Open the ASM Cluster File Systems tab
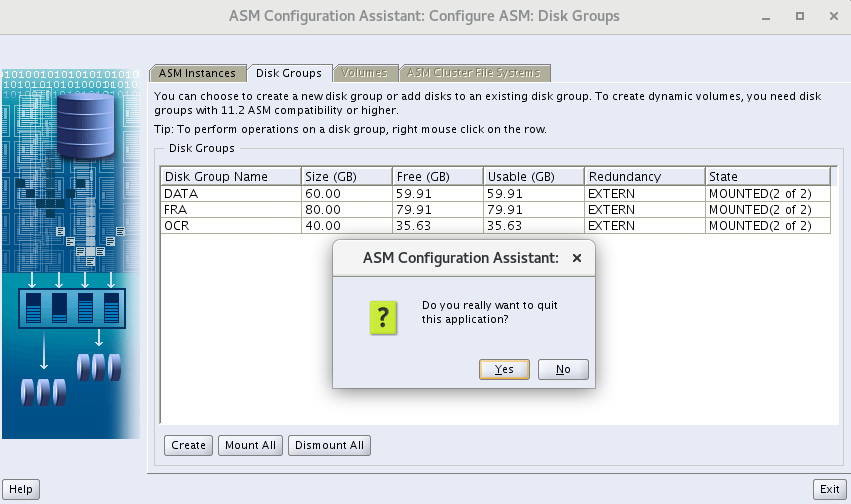Image resolution: width=851 pixels, height=504 pixels. [474, 73]
